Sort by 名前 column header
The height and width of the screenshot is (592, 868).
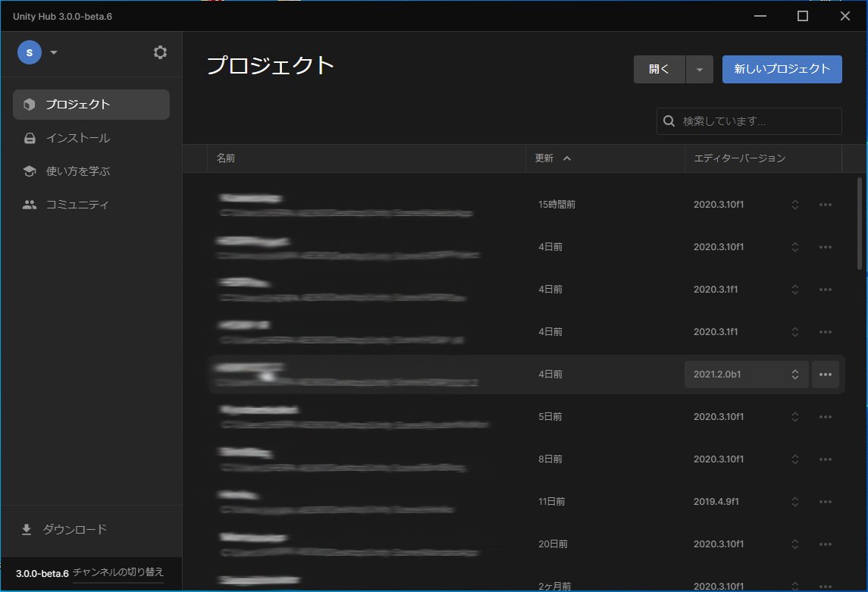[x=366, y=158]
